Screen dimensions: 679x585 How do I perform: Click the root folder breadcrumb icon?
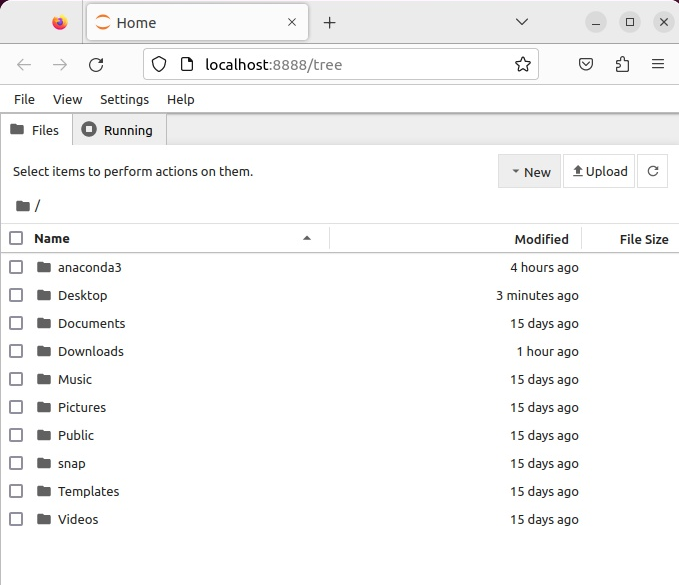pos(23,206)
